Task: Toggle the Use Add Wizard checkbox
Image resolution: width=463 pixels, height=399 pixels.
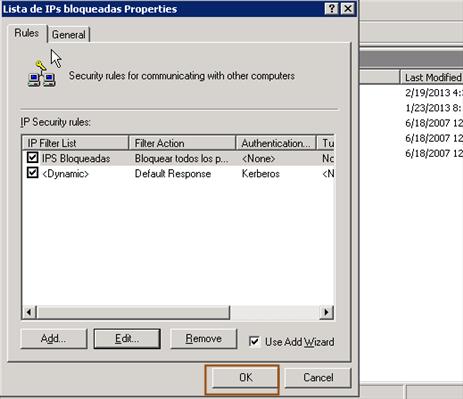Action: [x=254, y=341]
